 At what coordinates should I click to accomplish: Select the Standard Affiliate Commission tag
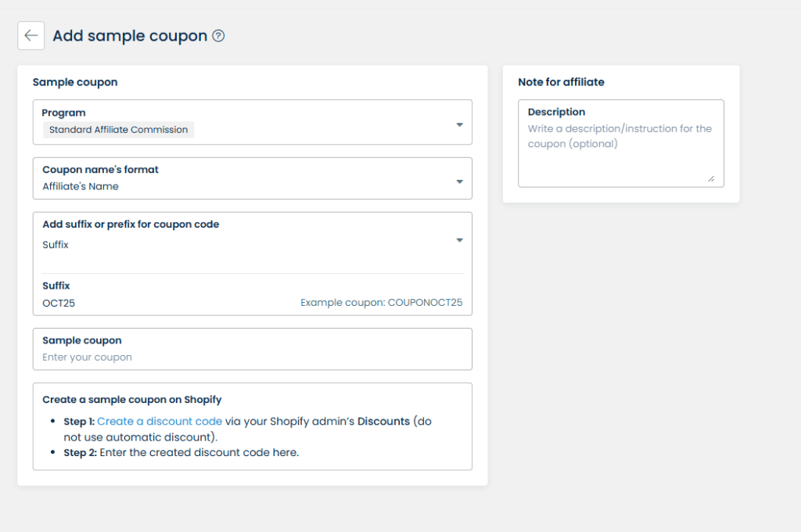point(119,130)
